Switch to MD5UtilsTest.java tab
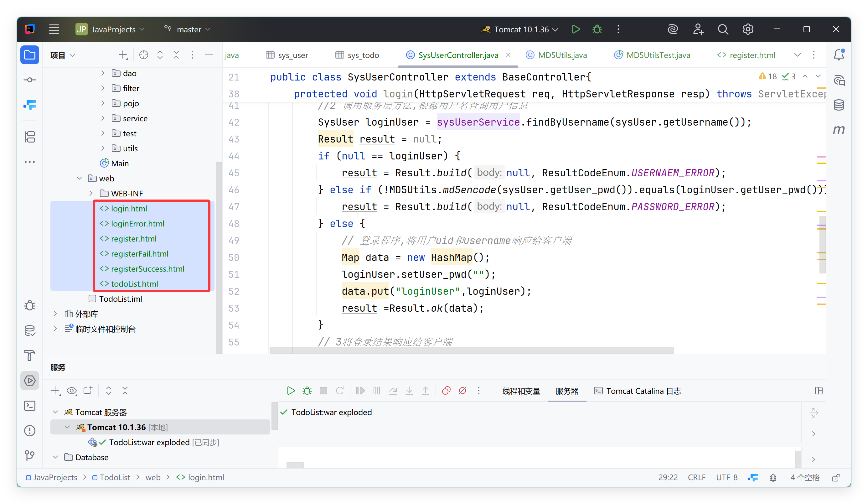 tap(652, 55)
